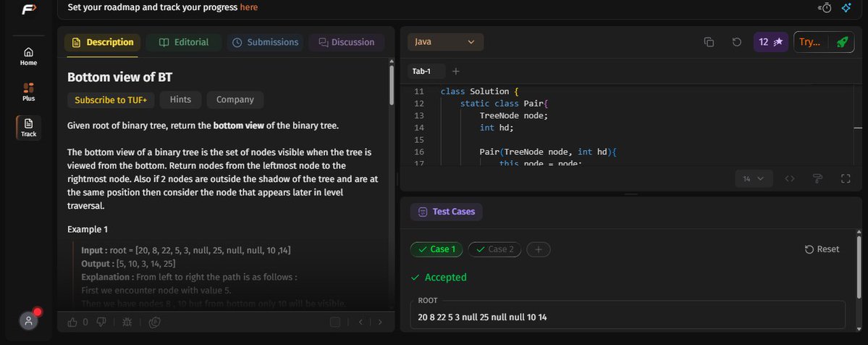
Task: Go to previous problem arrow
Action: pos(361,322)
